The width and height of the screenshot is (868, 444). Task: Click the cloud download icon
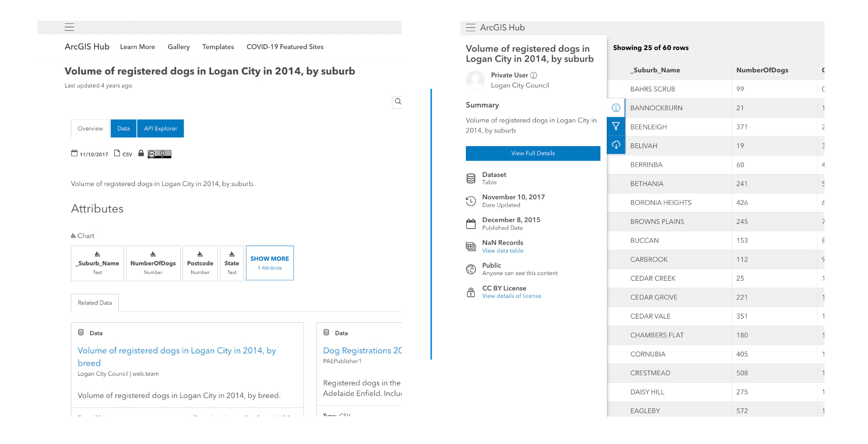[616, 145]
